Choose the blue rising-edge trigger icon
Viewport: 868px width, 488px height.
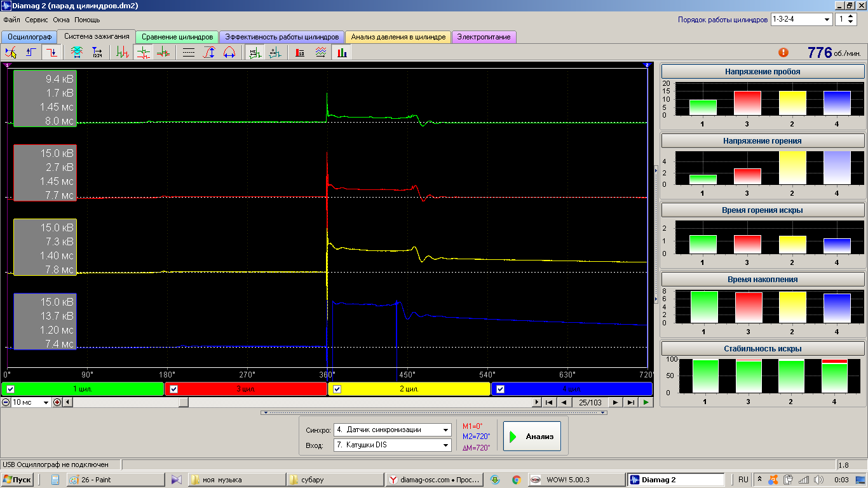click(30, 53)
